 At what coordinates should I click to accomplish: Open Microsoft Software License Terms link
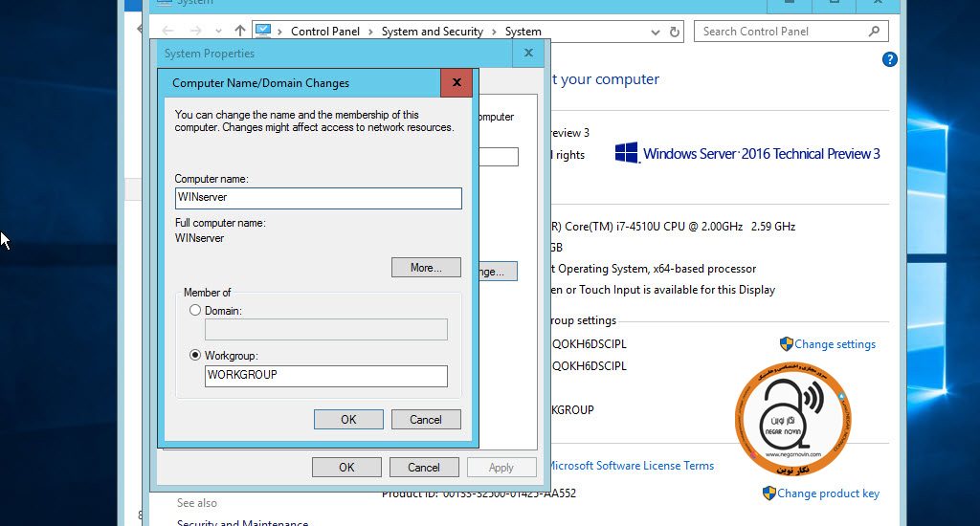click(x=632, y=466)
